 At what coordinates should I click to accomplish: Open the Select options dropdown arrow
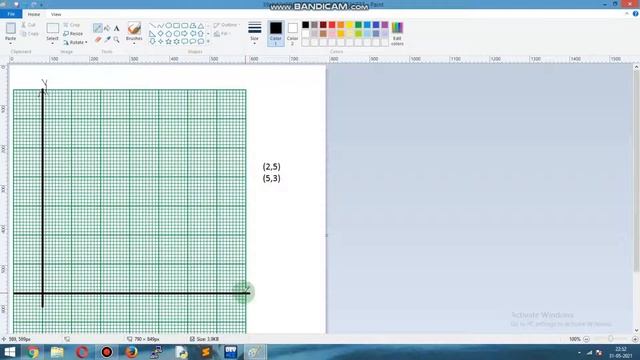(x=52, y=43)
